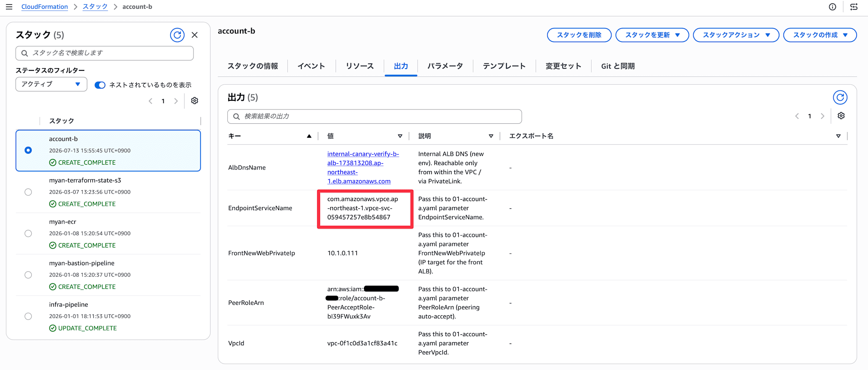Close the stacks side panel
This screenshot has height=370, width=868.
click(195, 35)
